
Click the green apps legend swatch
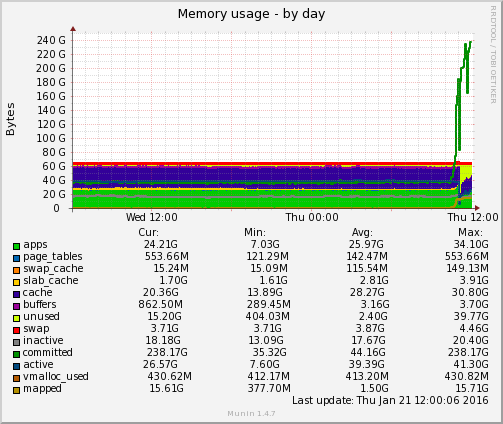point(16,246)
